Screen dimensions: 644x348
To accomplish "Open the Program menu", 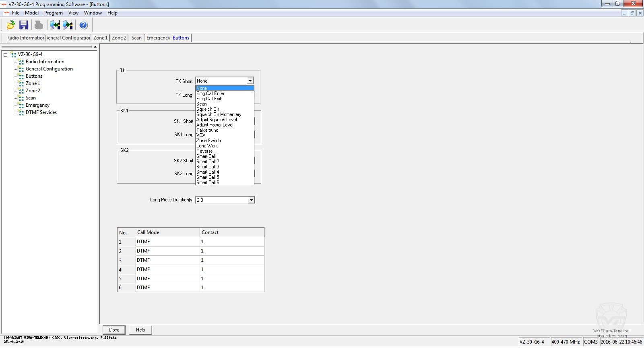I will 54,13.
